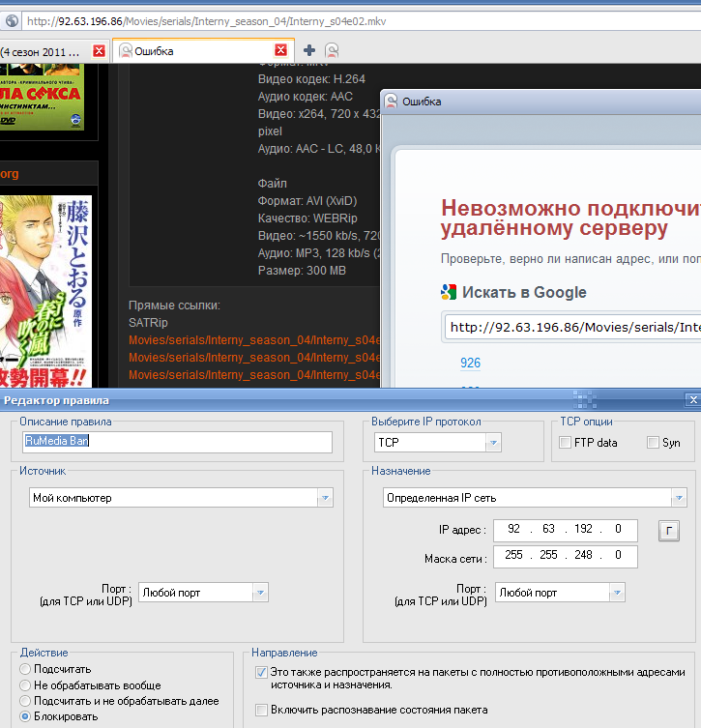The width and height of the screenshot is (701, 728).
Task: Open the first orange Interny_s04 direct link
Action: (254, 340)
